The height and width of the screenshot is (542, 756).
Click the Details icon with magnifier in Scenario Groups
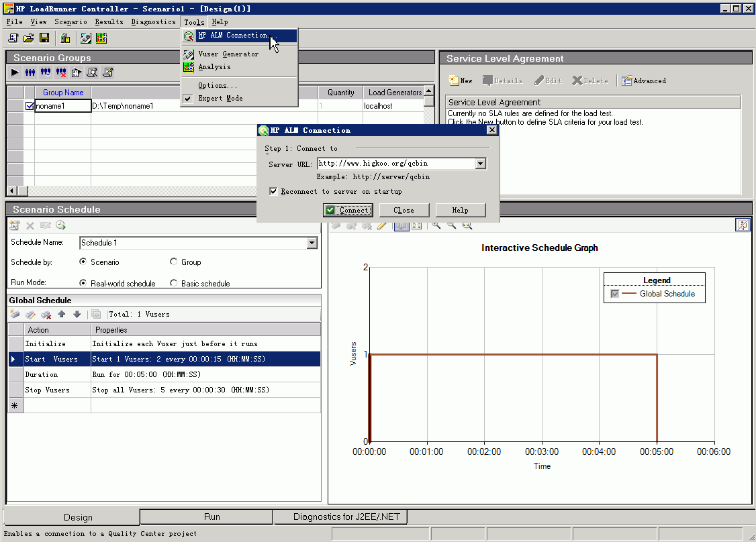[91, 72]
